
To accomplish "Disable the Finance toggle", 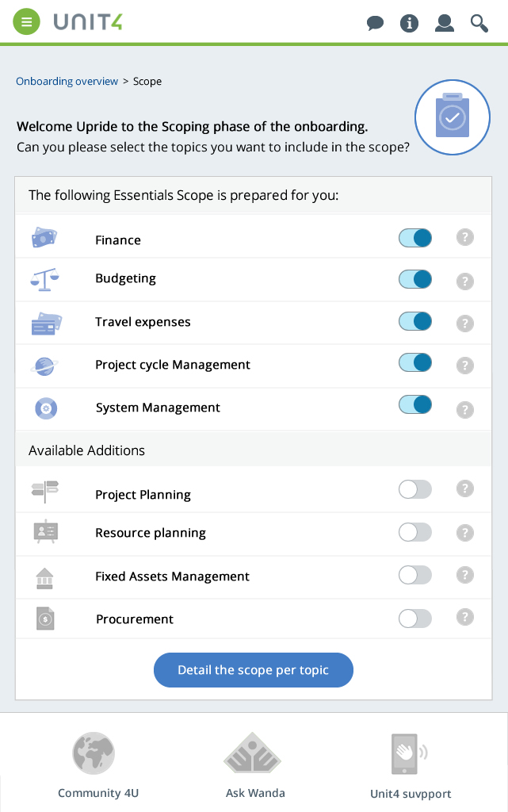I will (415, 238).
